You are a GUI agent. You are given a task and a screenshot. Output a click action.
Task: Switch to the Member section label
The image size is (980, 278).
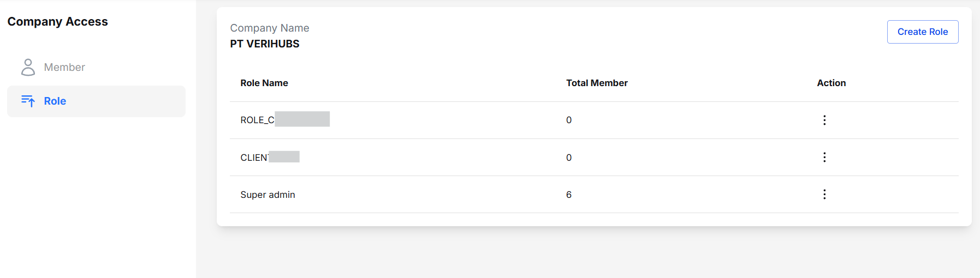click(x=64, y=67)
